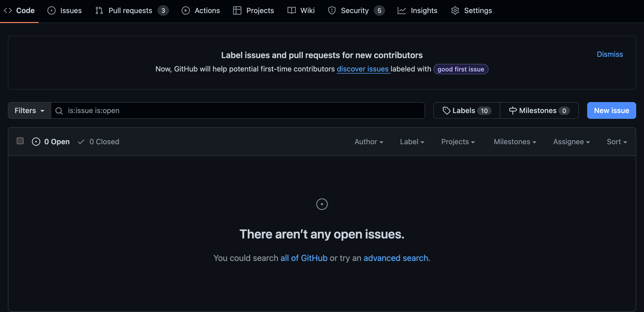This screenshot has height=312, width=644.
Task: Click the Security shield icon
Action: (332, 10)
